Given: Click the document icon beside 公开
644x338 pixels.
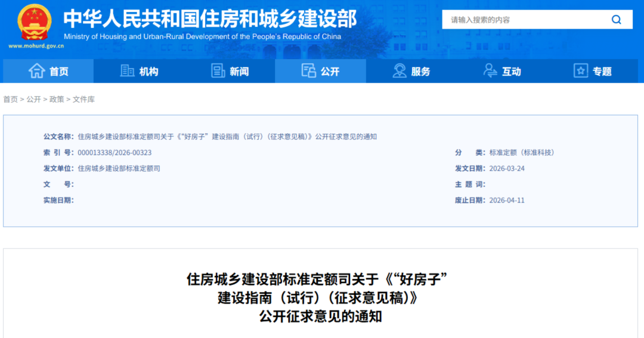Looking at the screenshot, I should pyautogui.click(x=308, y=71).
